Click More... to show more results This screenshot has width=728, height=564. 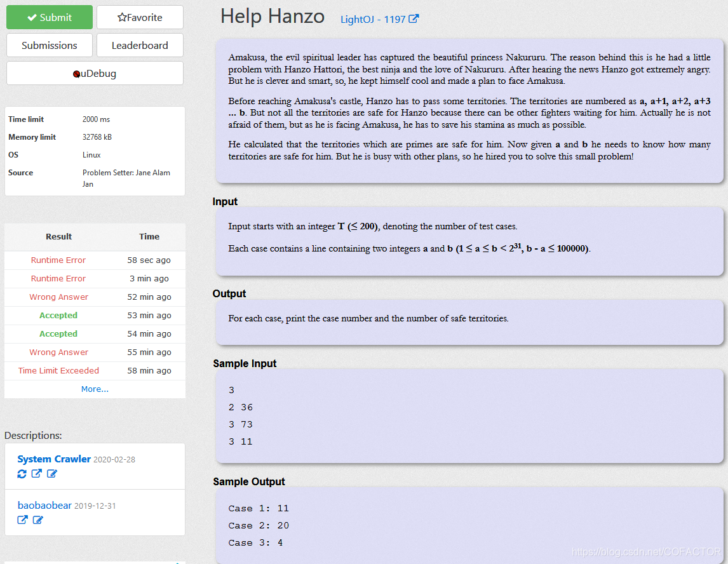pos(95,389)
